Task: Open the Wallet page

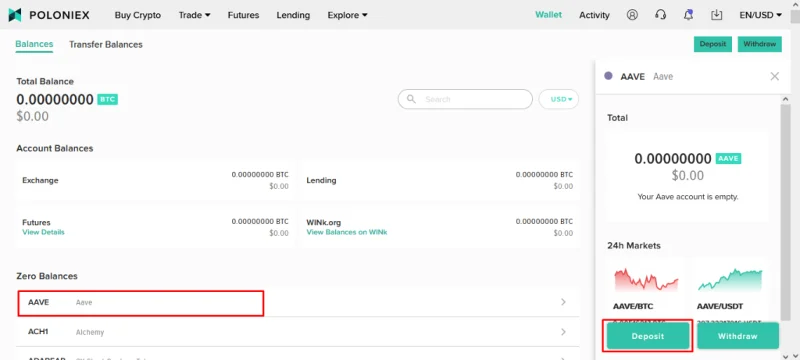Action: pos(548,15)
